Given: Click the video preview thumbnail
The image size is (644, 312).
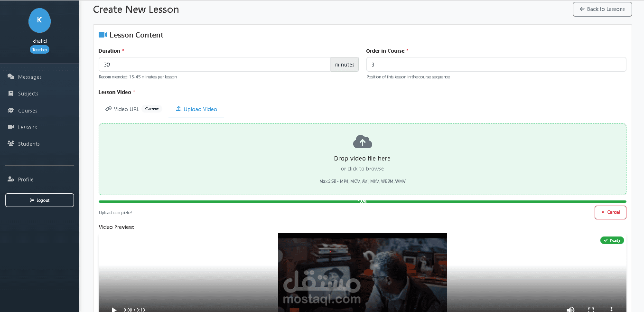Looking at the screenshot, I should 363,273.
